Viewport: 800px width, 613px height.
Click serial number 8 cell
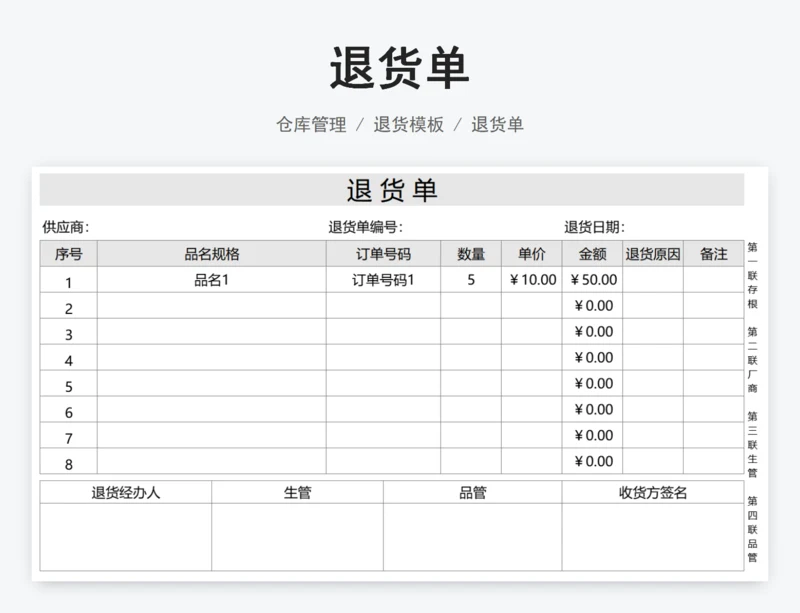coord(68,461)
